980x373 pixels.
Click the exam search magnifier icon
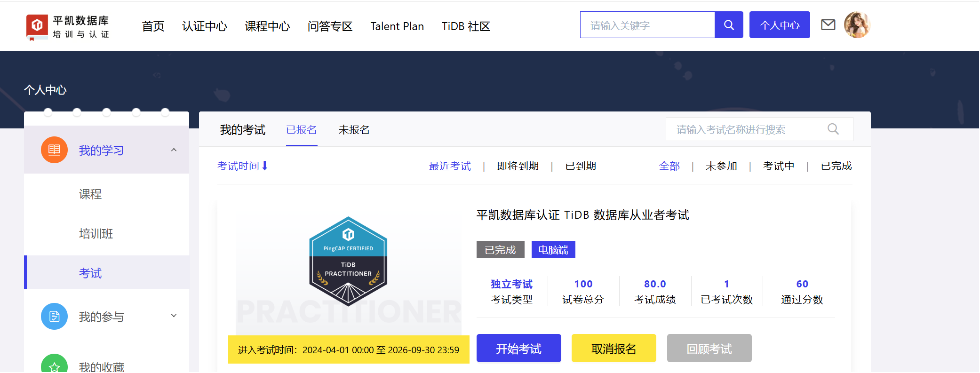click(833, 129)
